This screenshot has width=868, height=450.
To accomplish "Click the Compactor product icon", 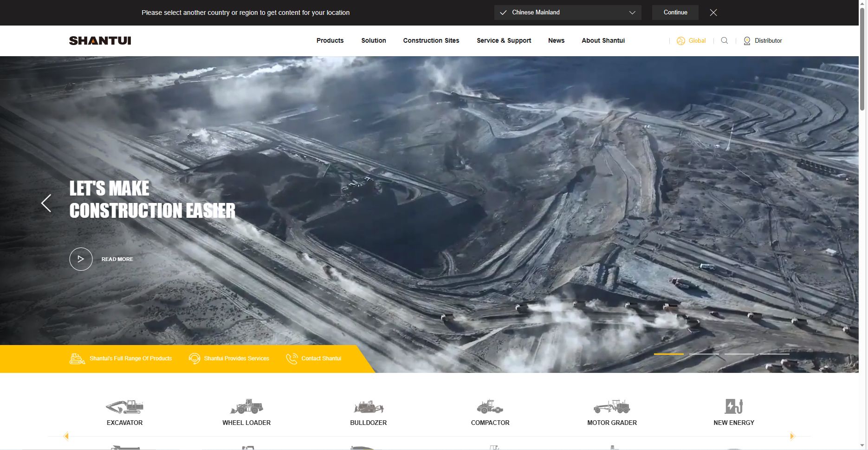I will click(x=490, y=406).
